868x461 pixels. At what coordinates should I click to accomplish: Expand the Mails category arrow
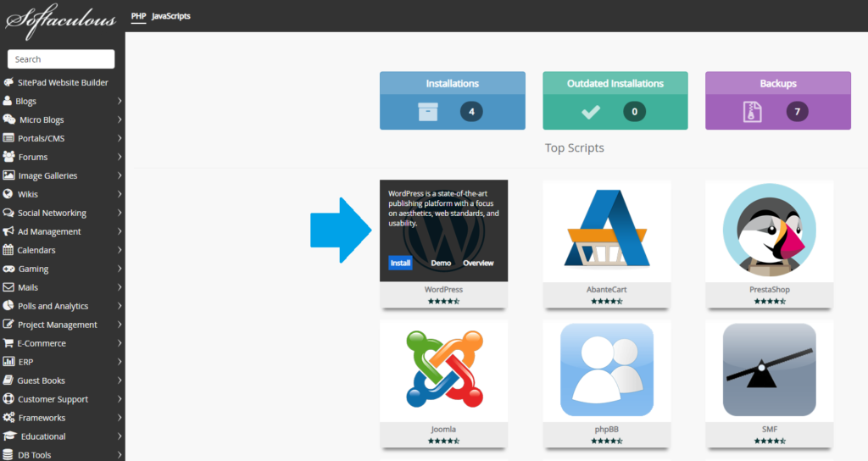(x=120, y=287)
